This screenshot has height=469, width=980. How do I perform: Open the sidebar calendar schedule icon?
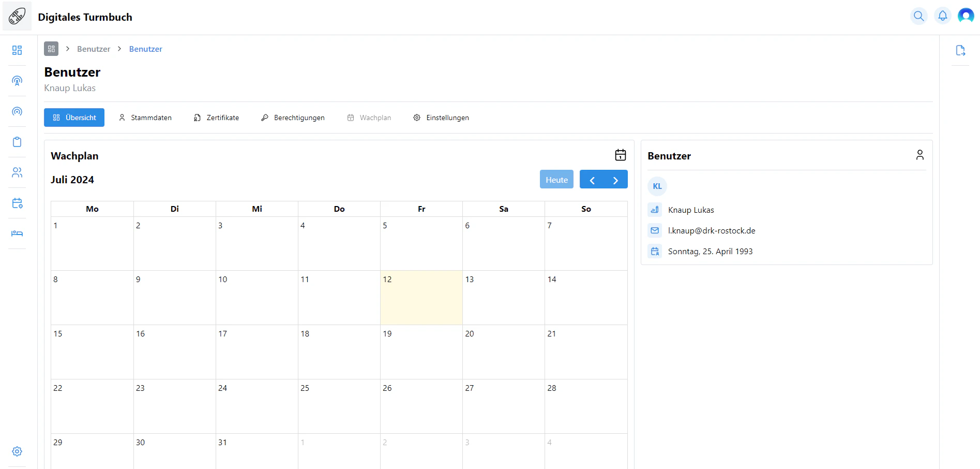tap(17, 203)
